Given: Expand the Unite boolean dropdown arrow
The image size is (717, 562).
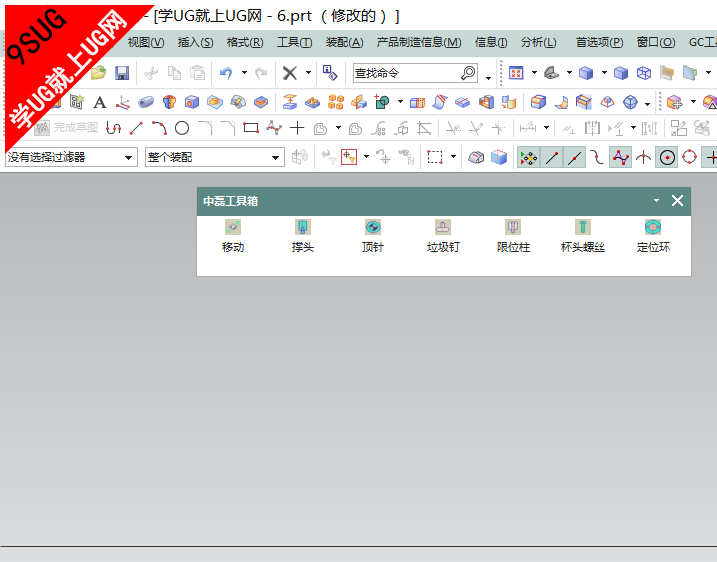Looking at the screenshot, I should [400, 102].
